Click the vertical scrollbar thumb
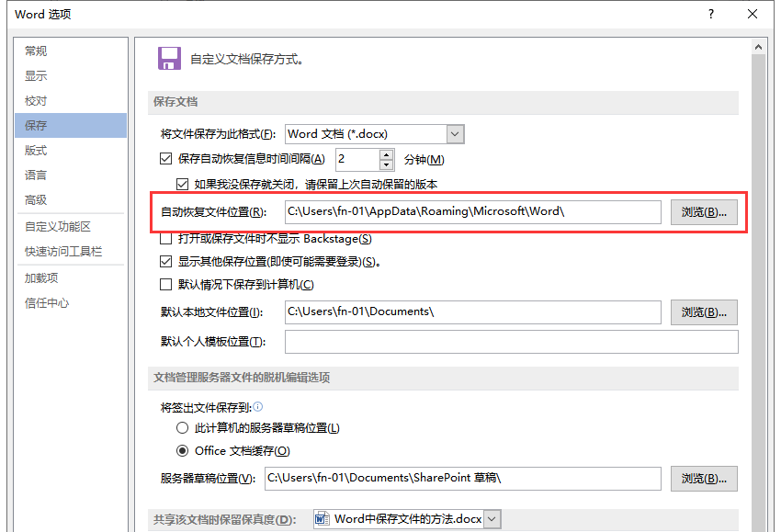Viewport: 781px width, 532px height. tap(758, 293)
